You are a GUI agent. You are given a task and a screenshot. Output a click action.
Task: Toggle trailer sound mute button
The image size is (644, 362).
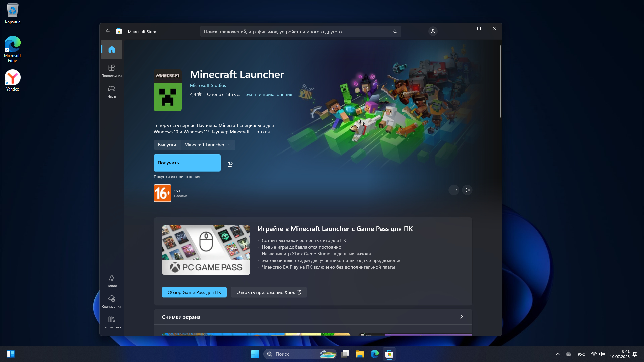467,190
